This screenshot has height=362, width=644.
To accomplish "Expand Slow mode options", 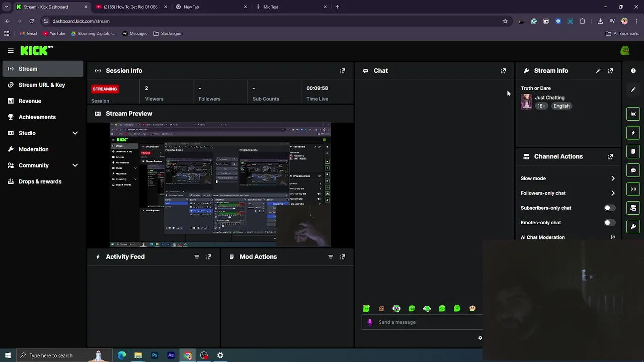I will pyautogui.click(x=613, y=178).
